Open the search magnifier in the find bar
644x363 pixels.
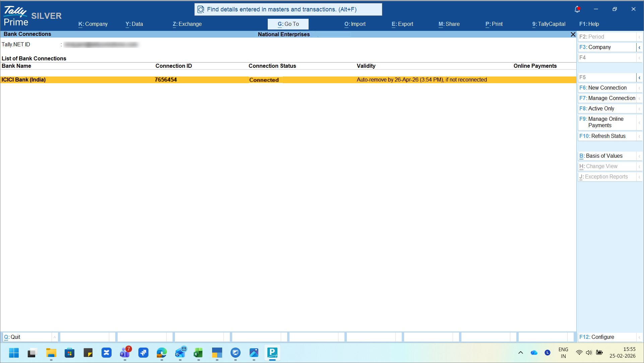tap(201, 9)
